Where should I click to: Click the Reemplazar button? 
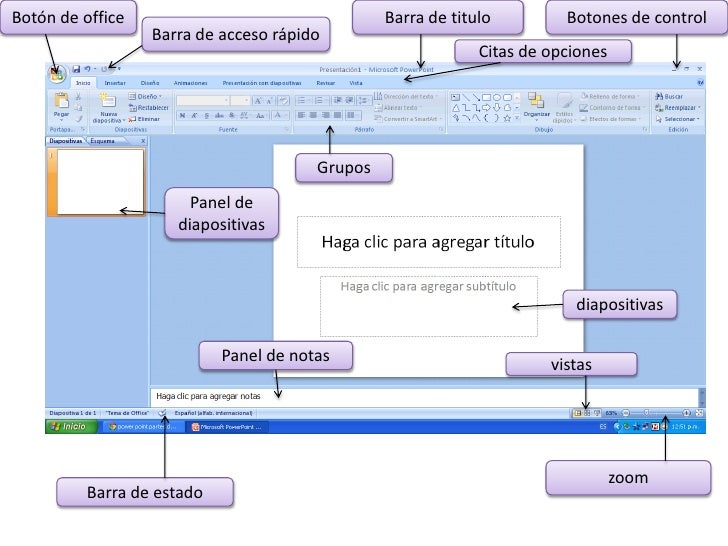click(678, 108)
